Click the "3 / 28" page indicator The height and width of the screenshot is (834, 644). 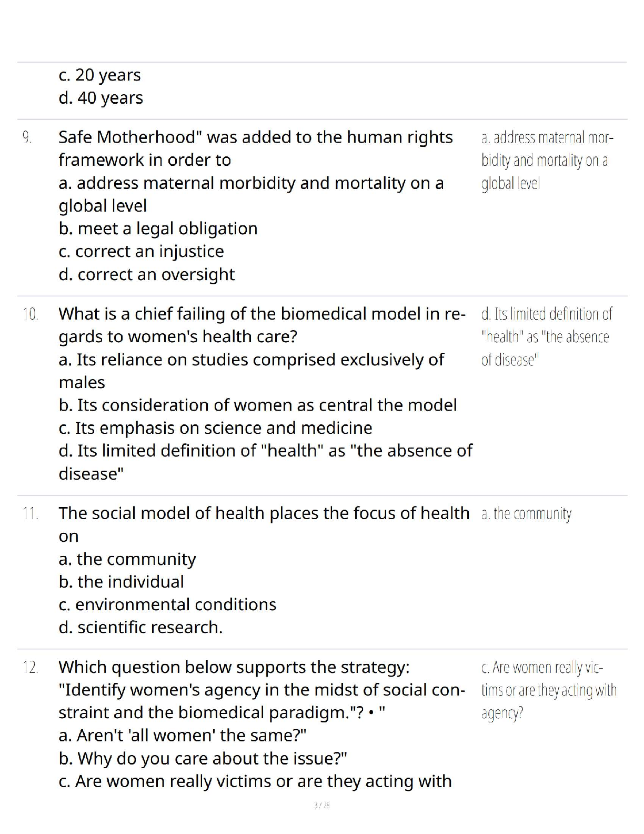[x=321, y=806]
